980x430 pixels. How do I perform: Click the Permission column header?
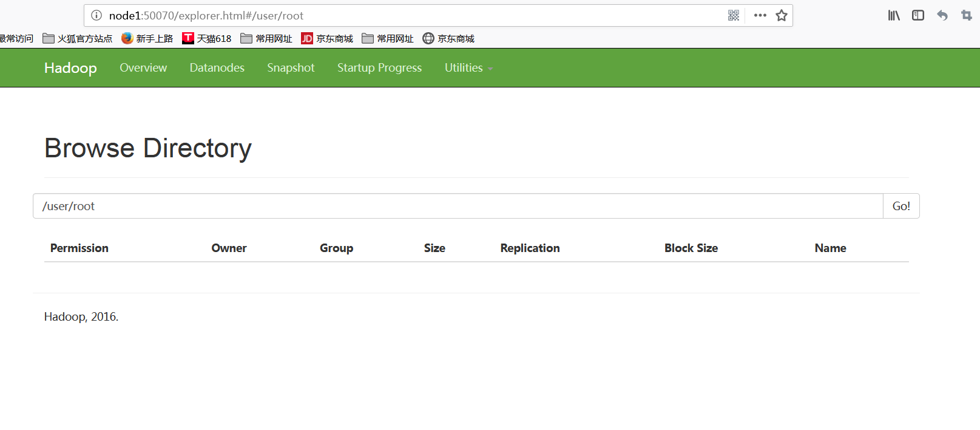[x=79, y=248]
